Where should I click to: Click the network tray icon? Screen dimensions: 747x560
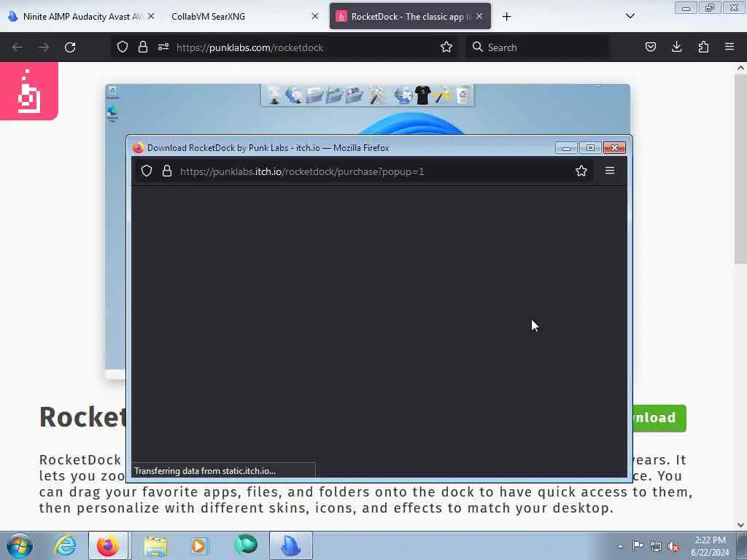656,546
